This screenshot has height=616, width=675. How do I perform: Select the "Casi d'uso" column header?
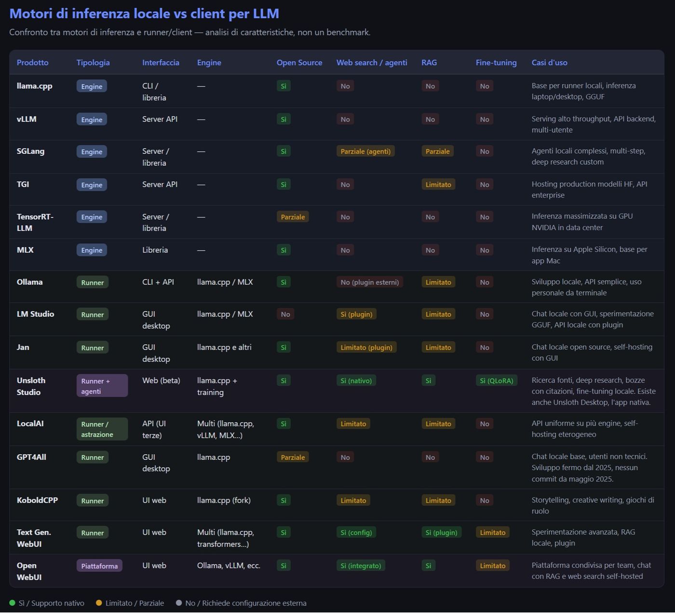pos(550,63)
